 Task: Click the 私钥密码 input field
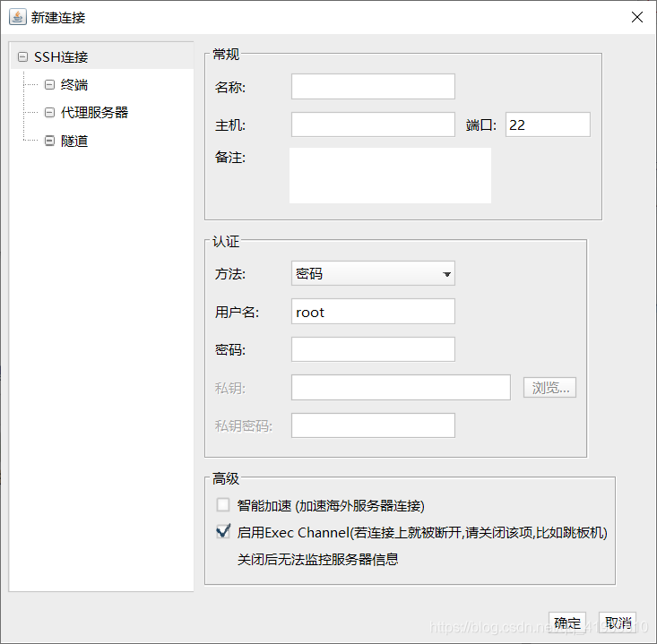pyautogui.click(x=373, y=425)
